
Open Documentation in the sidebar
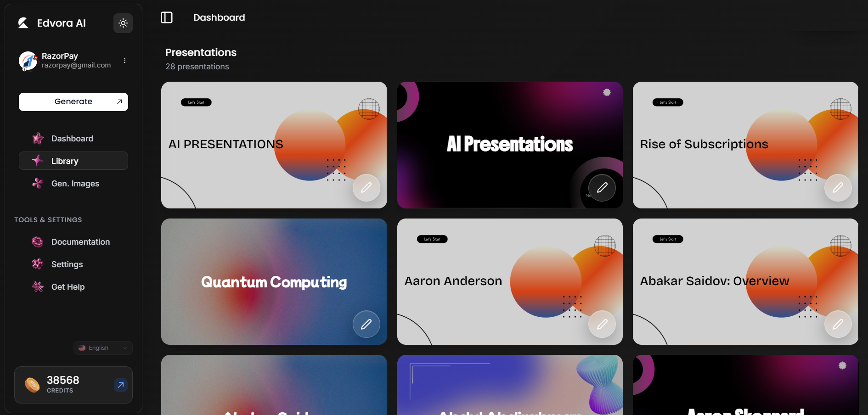[73, 241]
